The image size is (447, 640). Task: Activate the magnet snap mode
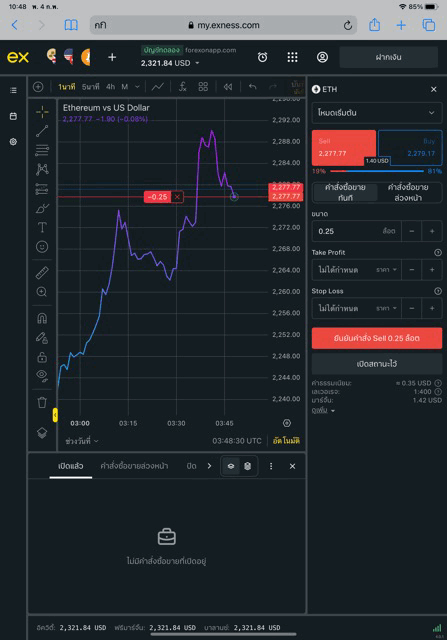click(42, 318)
